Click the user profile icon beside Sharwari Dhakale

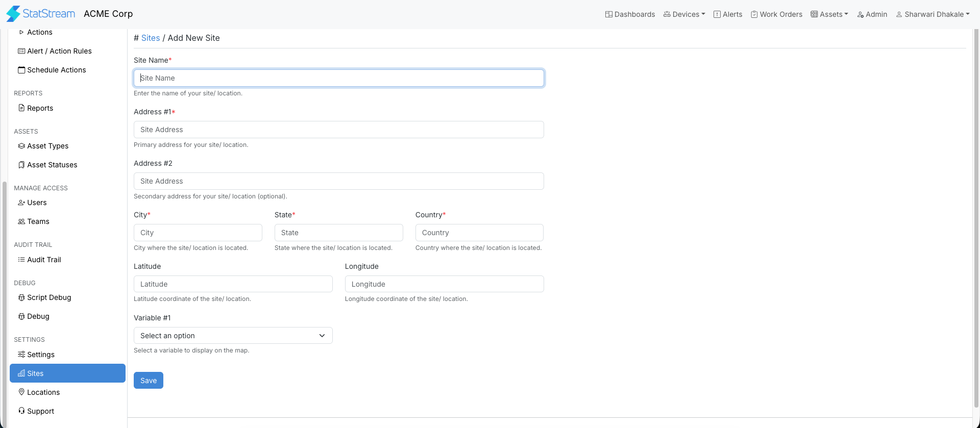pyautogui.click(x=899, y=14)
